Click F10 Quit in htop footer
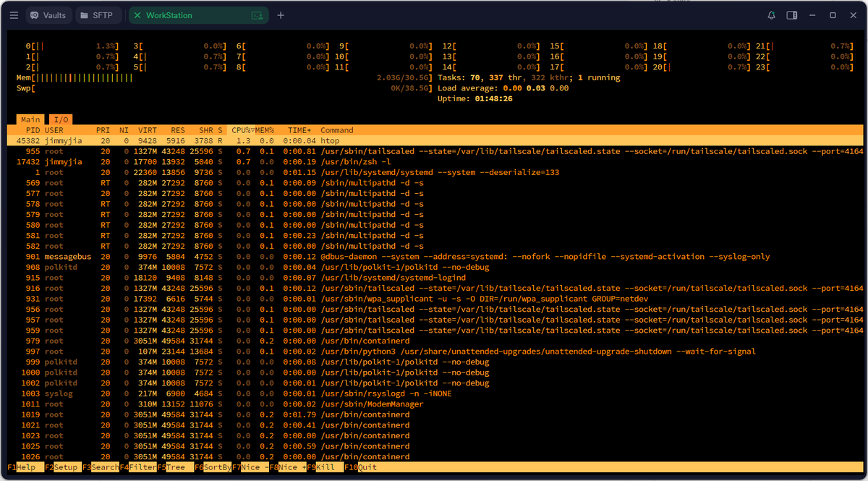This screenshot has width=868, height=481. [361, 467]
